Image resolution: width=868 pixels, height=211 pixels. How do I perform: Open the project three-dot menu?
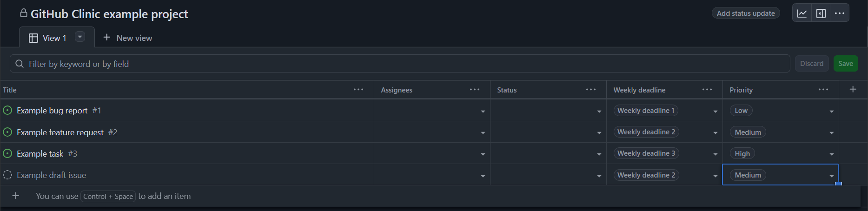point(840,13)
